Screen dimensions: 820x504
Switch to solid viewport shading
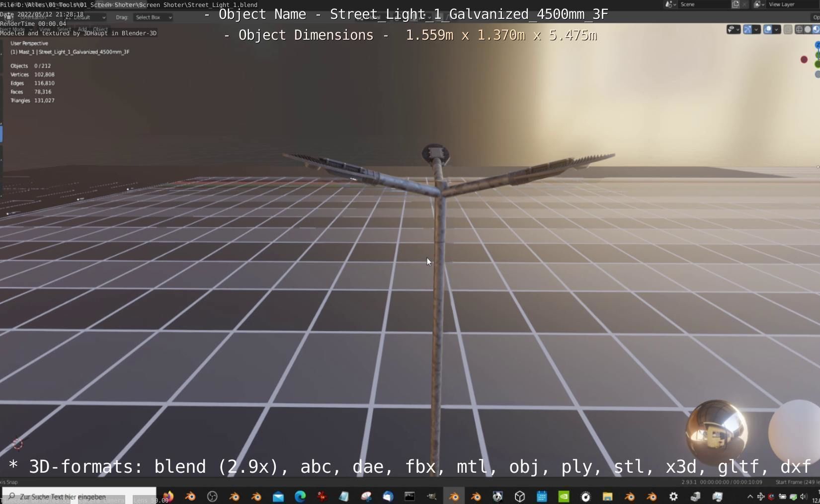808,30
